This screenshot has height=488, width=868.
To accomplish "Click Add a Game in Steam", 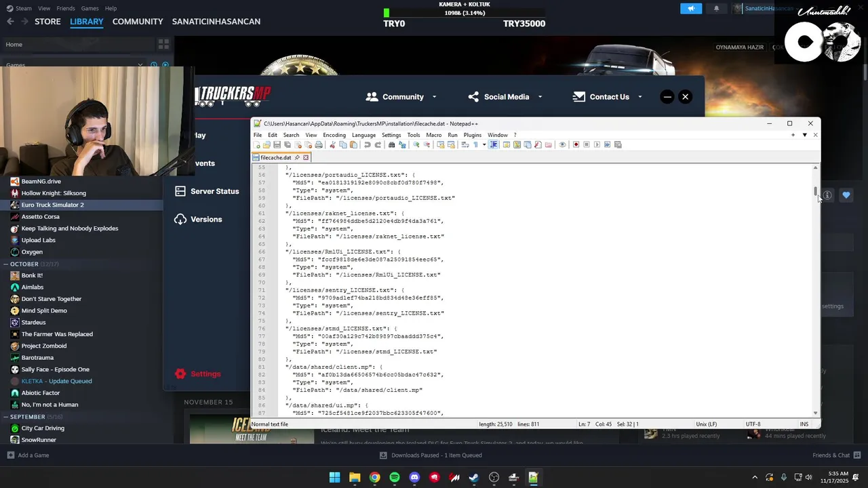I will 28,455.
